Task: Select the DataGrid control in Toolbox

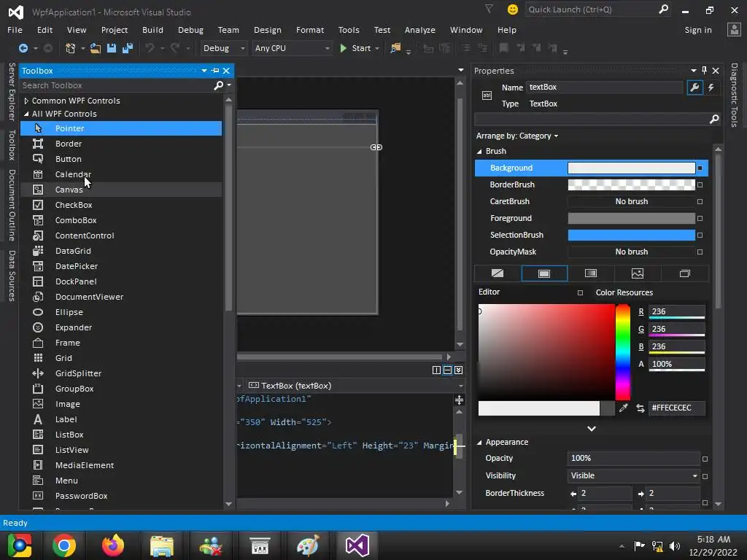Action: click(x=121, y=251)
